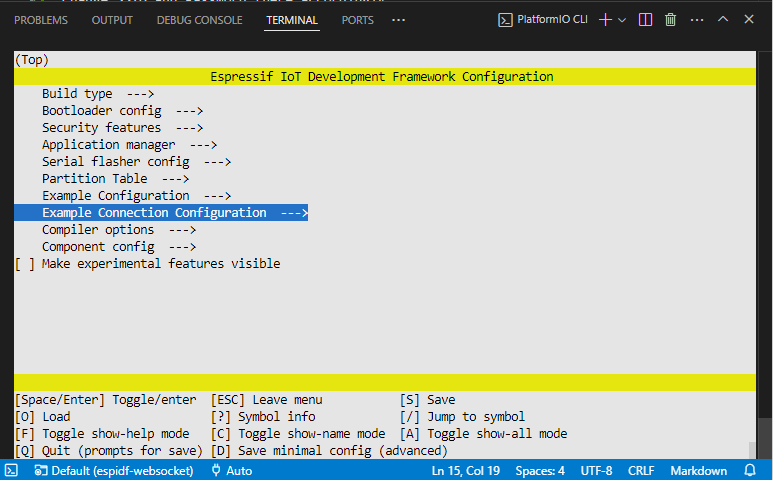Switch to the DEBUG CONSOLE tab

199,20
